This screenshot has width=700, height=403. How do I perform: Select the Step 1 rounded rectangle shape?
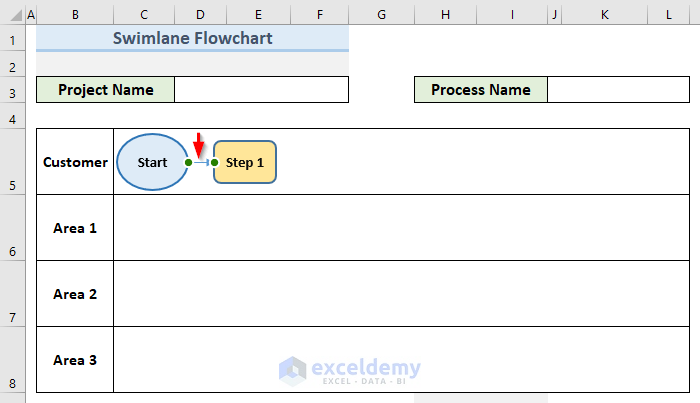(x=245, y=162)
